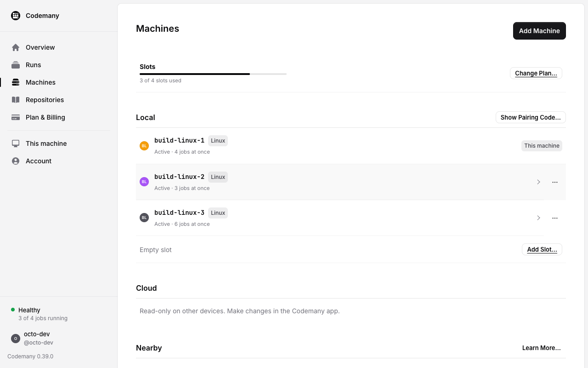Show the pairing code
Viewport: 588px width, 368px height.
(531, 117)
